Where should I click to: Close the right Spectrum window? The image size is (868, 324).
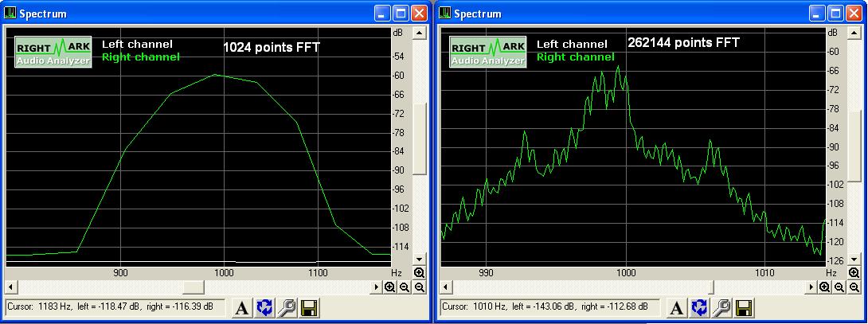pyautogui.click(x=854, y=14)
